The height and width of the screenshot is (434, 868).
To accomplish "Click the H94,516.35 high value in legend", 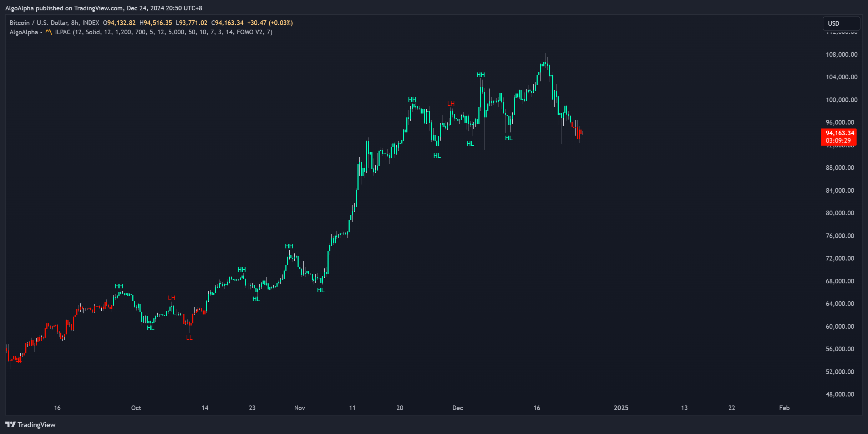I will point(156,23).
